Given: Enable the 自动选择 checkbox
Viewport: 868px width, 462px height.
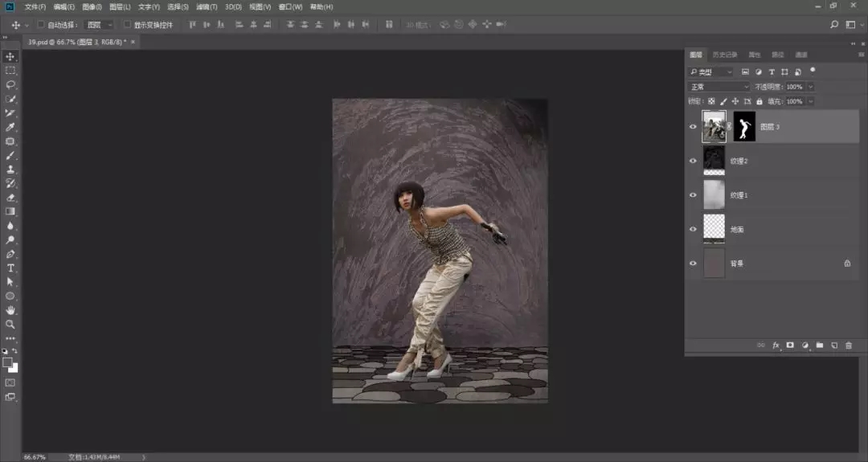Looking at the screenshot, I should [x=41, y=25].
